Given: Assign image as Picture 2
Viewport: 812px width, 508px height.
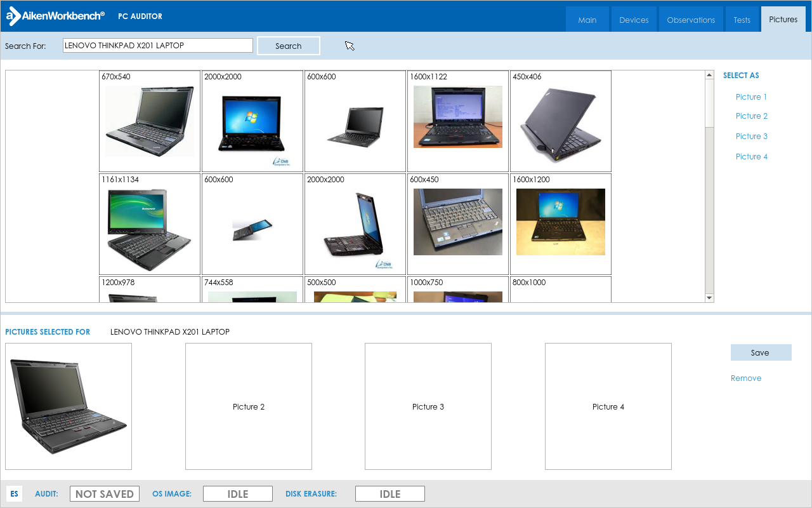Looking at the screenshot, I should [x=752, y=116].
